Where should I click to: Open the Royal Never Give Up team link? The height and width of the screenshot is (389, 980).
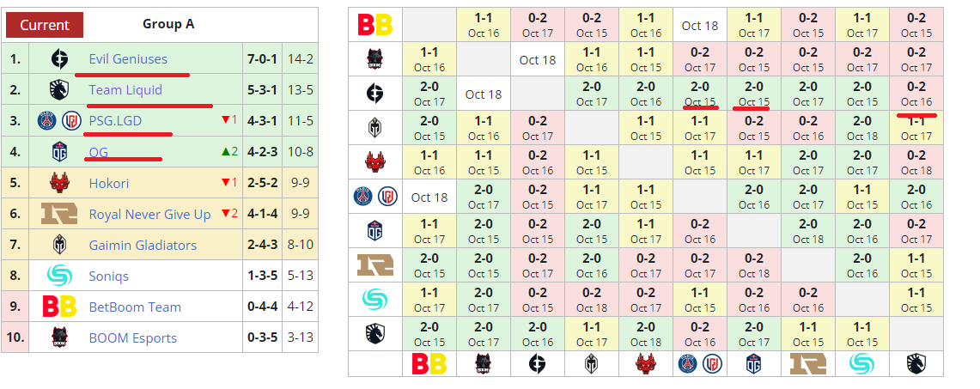pyautogui.click(x=149, y=214)
